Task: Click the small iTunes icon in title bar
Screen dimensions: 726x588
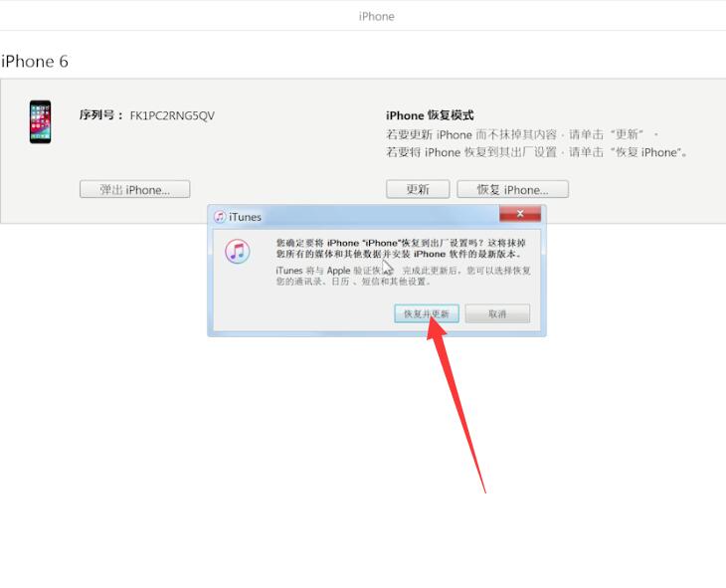Action: 220,217
